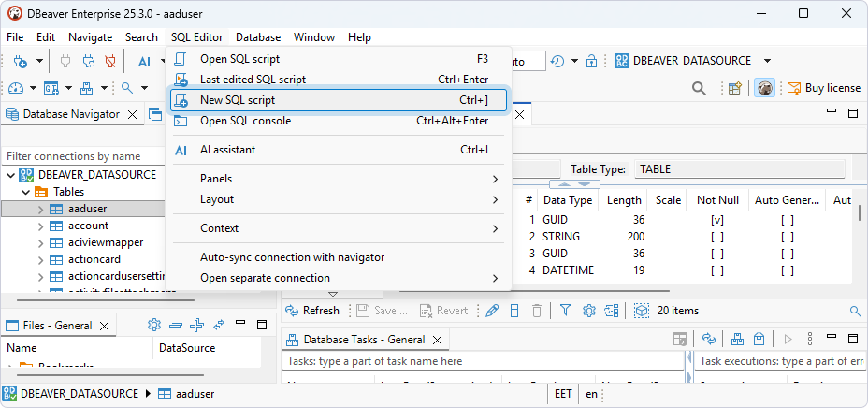Click the GIT toolbar icon
Viewport: 868px width, 408px height.
coord(51,87)
